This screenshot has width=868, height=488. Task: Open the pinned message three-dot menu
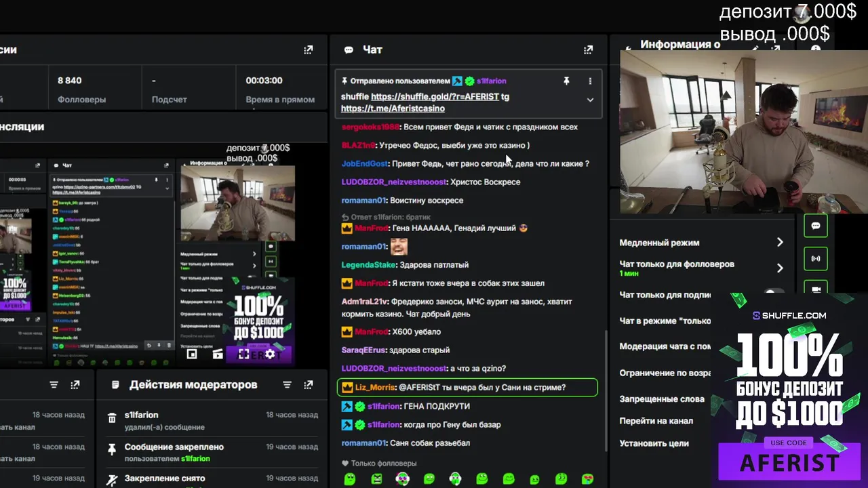pos(590,81)
